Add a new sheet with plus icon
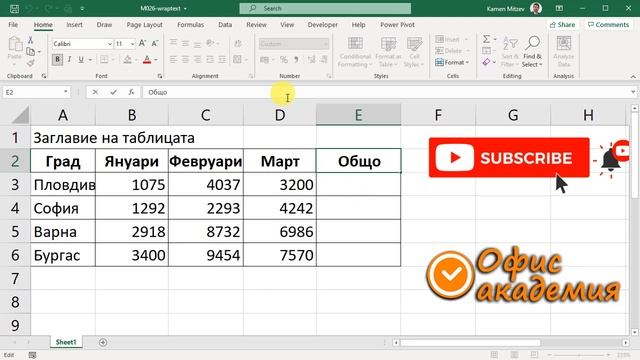 pos(103,342)
